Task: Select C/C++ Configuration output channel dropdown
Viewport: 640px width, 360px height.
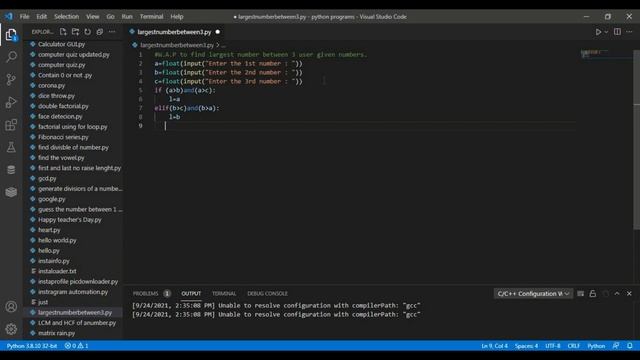Action: click(533, 293)
